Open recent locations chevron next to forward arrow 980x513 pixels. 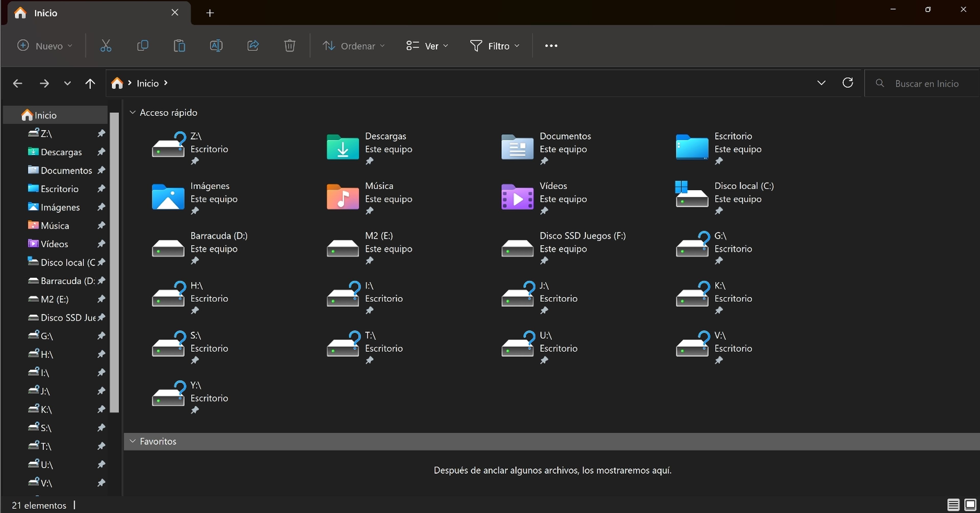click(67, 83)
